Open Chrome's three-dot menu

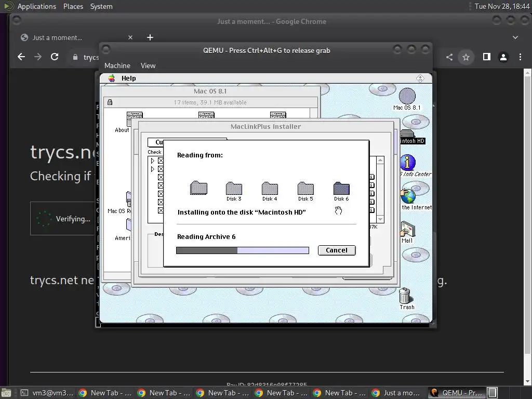click(x=520, y=57)
